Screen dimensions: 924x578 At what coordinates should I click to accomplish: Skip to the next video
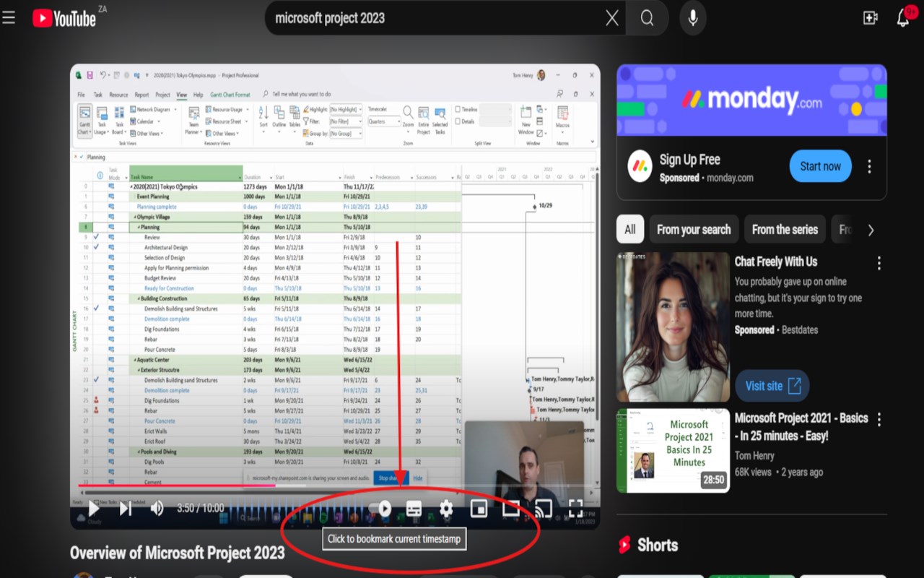tap(126, 509)
